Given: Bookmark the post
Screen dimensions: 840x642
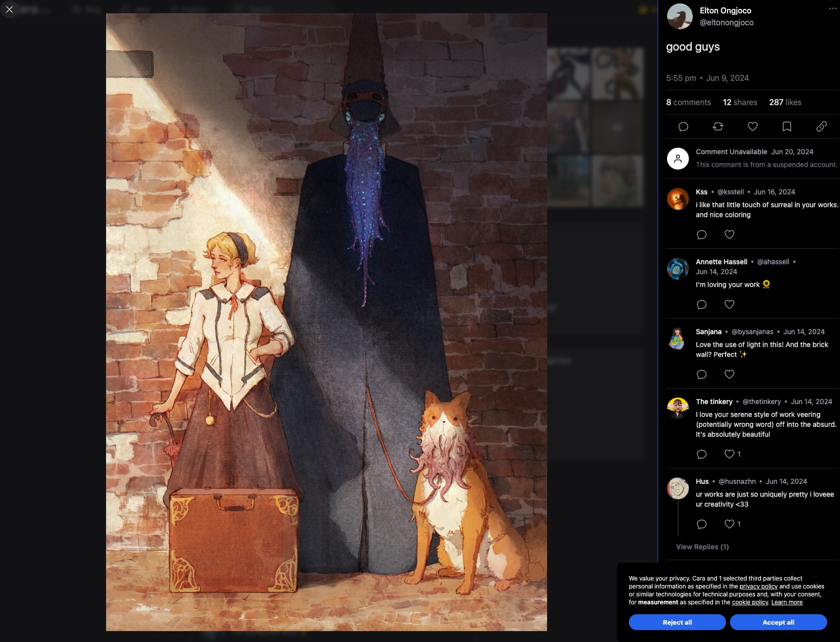Looking at the screenshot, I should [x=786, y=126].
